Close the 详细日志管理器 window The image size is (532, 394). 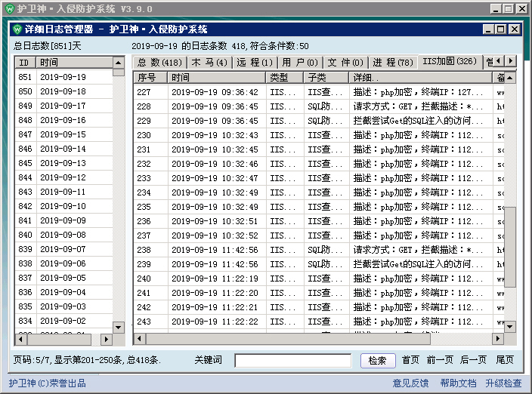click(x=515, y=29)
